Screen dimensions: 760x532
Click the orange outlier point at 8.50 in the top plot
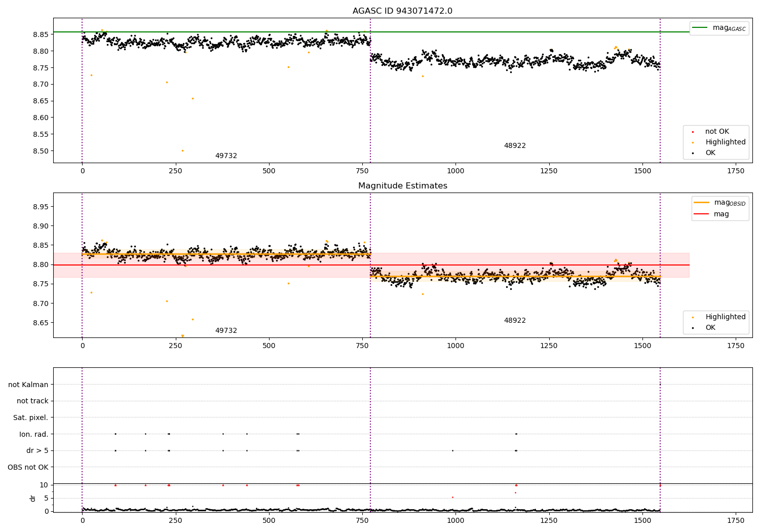coord(182,150)
